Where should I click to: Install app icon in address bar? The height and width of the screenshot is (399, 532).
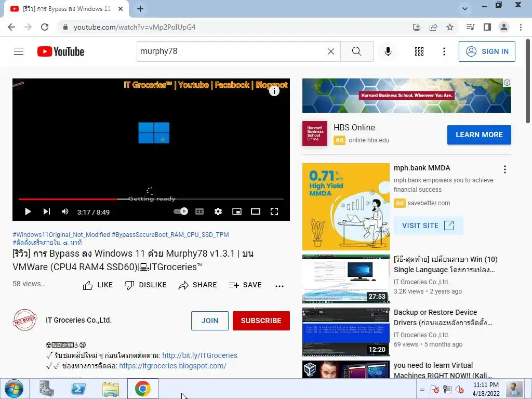pos(417,27)
